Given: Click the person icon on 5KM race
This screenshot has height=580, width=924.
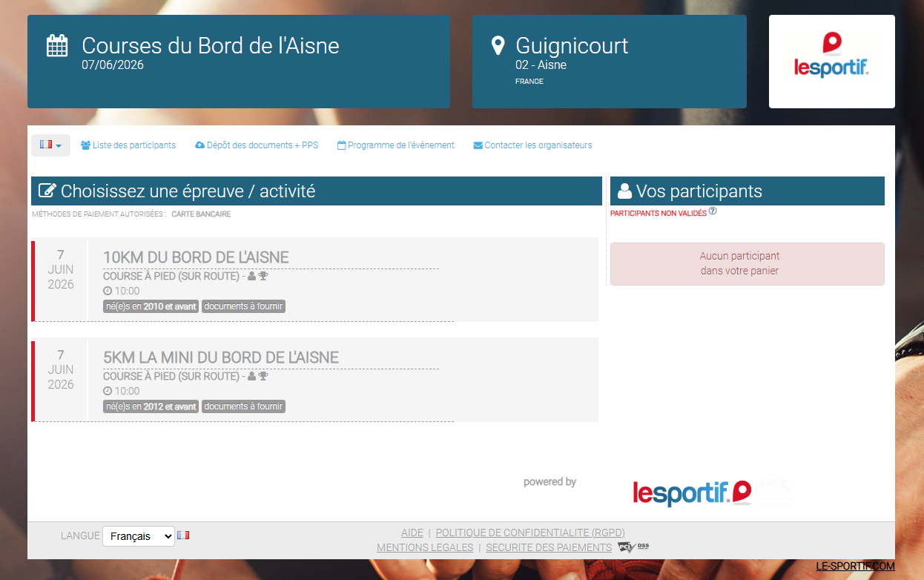Looking at the screenshot, I should pos(252,376).
